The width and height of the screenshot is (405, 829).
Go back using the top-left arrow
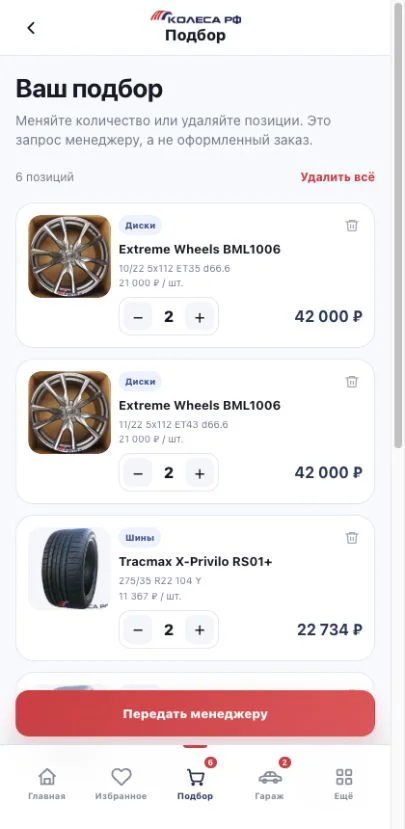31,28
